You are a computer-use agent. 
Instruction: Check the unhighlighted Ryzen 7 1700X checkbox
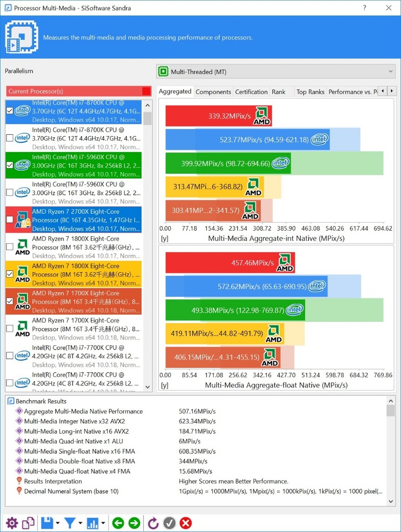pos(10,329)
